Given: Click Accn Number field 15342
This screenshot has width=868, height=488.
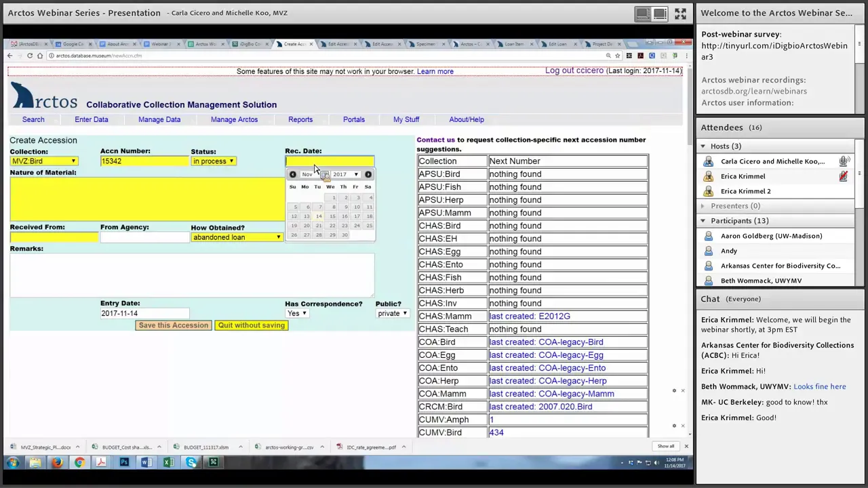Looking at the screenshot, I should click(144, 161).
